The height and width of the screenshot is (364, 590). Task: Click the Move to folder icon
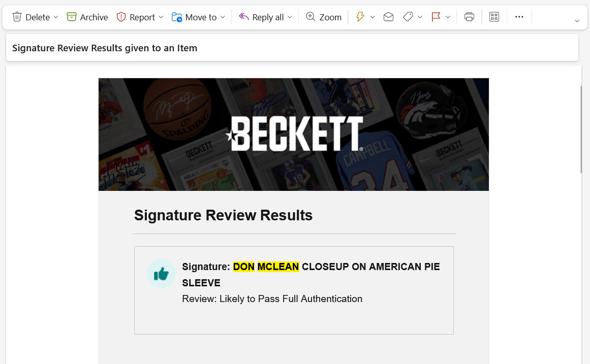coord(176,17)
